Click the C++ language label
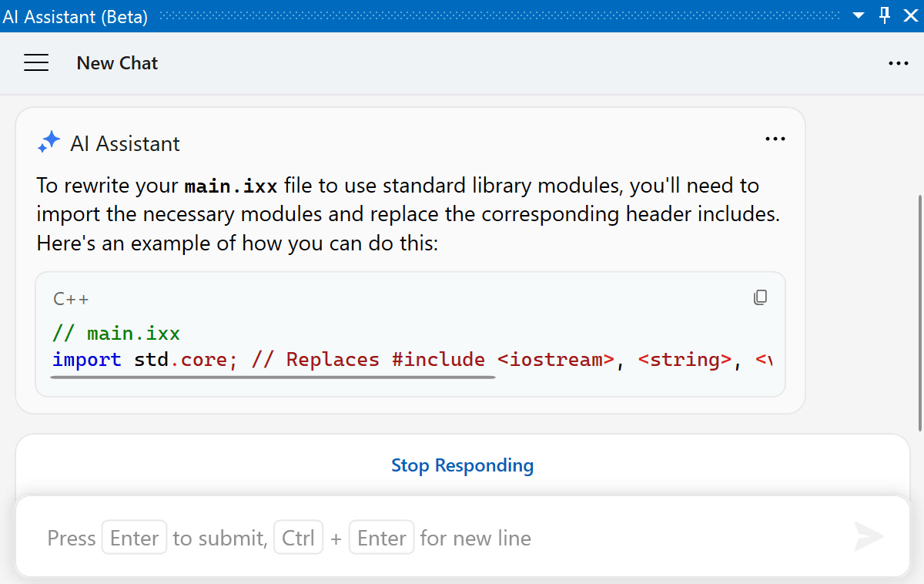This screenshot has height=584, width=924. (x=71, y=299)
